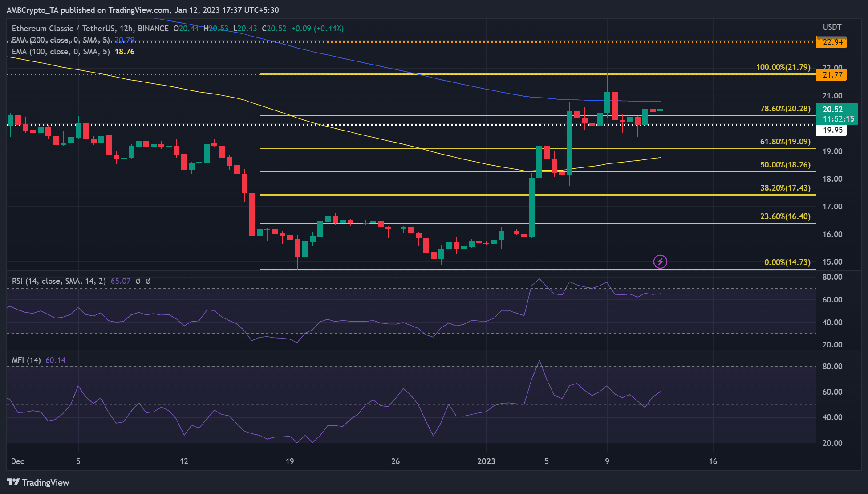This screenshot has width=868, height=494.
Task: Click the USDT currency label on price axis
Action: coord(832,27)
